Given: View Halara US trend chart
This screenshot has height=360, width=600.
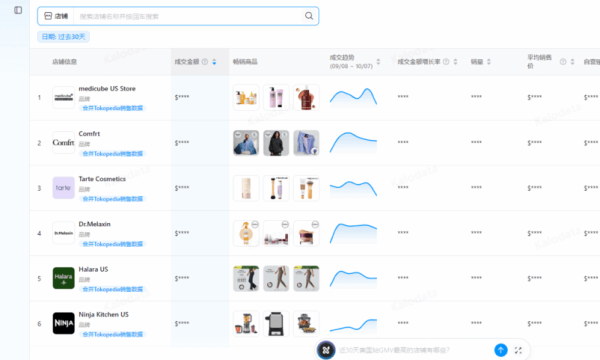Looking at the screenshot, I should pos(353,279).
